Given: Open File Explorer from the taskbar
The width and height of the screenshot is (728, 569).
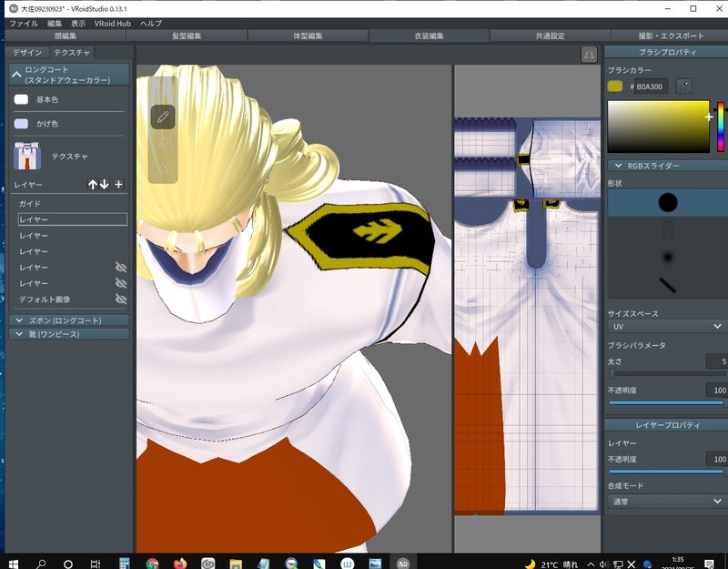Looking at the screenshot, I should 236,564.
